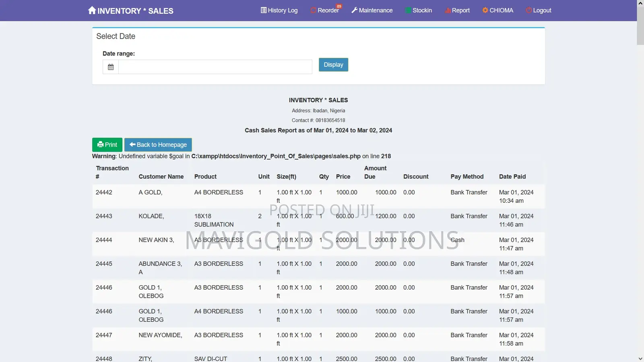Select transaction number 24444
This screenshot has width=644, height=362.
pyautogui.click(x=104, y=240)
